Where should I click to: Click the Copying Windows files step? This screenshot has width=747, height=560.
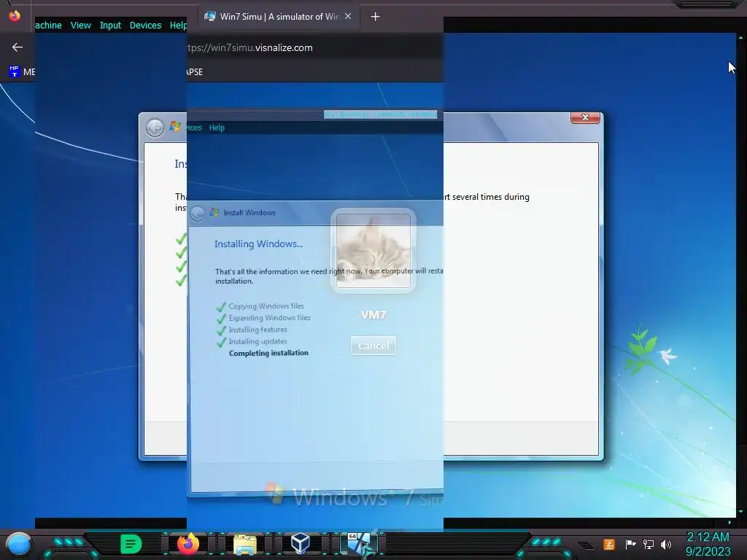[266, 306]
